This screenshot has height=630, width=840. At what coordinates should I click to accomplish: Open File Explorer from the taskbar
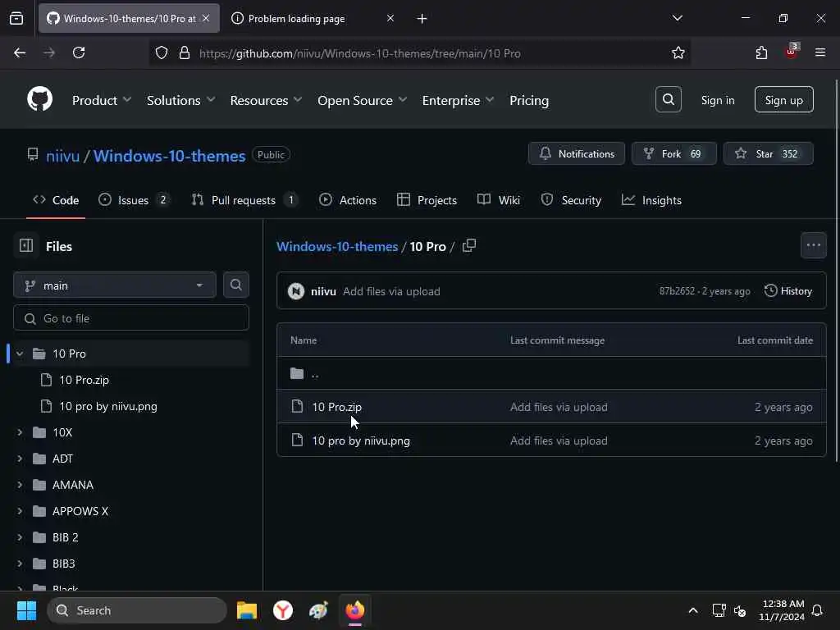pos(247,610)
